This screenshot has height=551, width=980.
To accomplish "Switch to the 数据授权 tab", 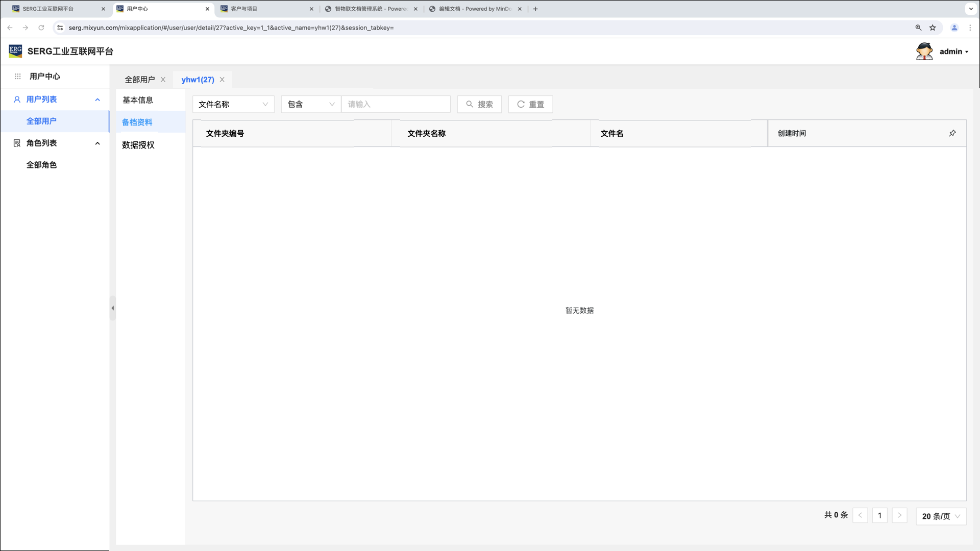I will tap(138, 145).
